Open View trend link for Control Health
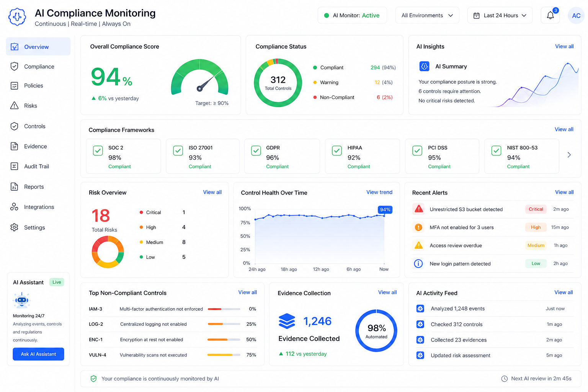 (x=379, y=192)
